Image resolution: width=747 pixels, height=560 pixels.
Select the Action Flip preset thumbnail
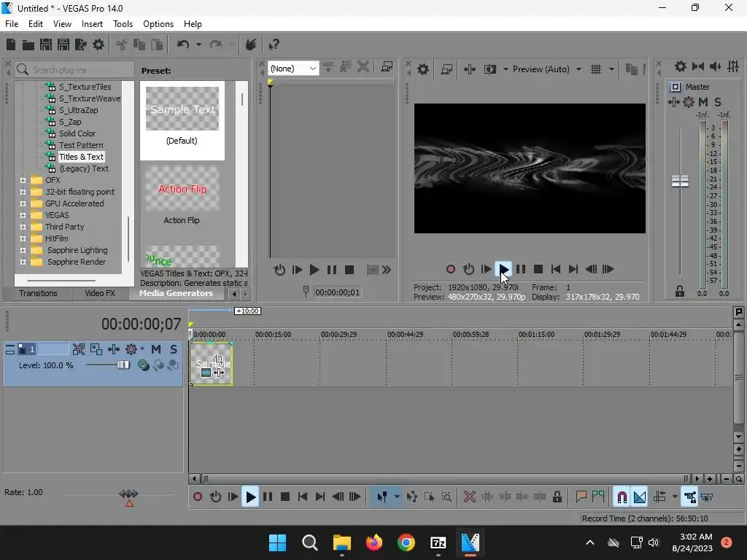(182, 189)
